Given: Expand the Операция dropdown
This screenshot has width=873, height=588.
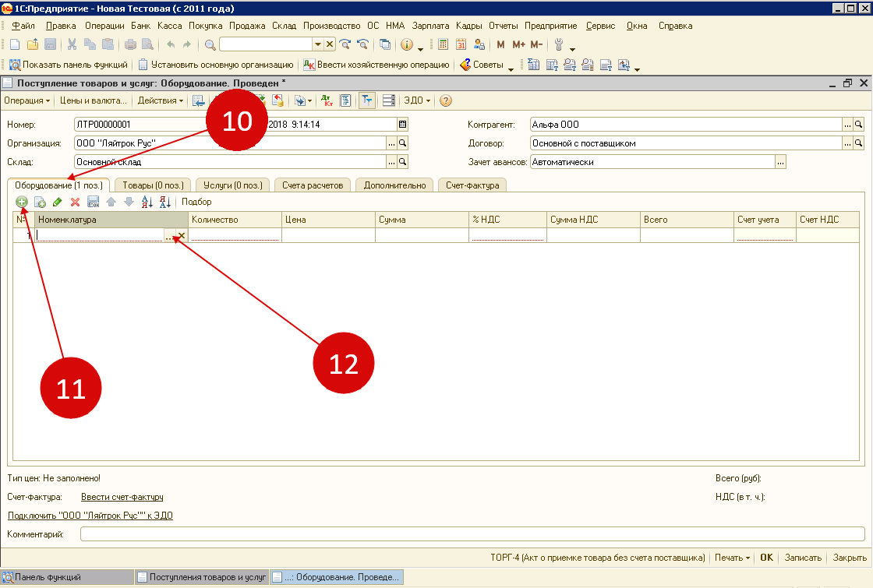Looking at the screenshot, I should coord(27,100).
